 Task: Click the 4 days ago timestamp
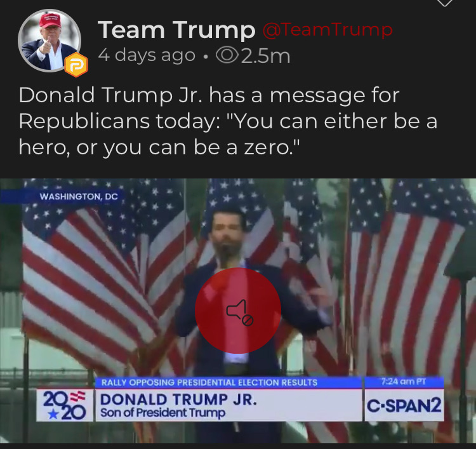[147, 55]
